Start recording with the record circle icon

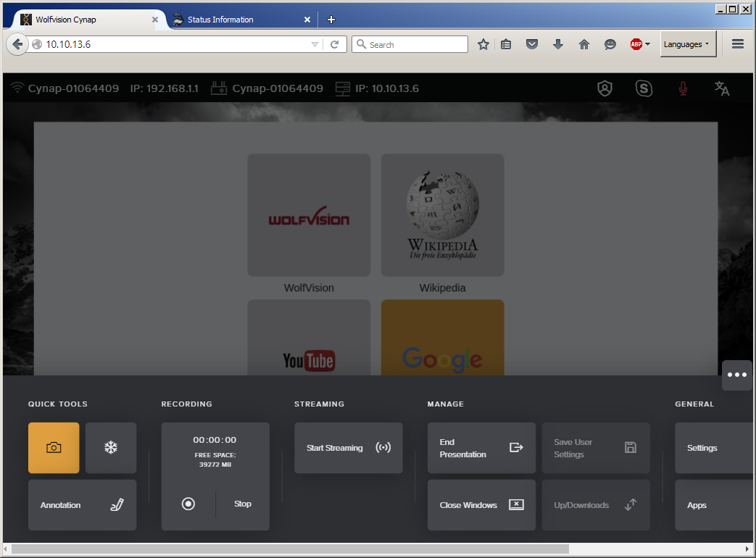point(188,504)
